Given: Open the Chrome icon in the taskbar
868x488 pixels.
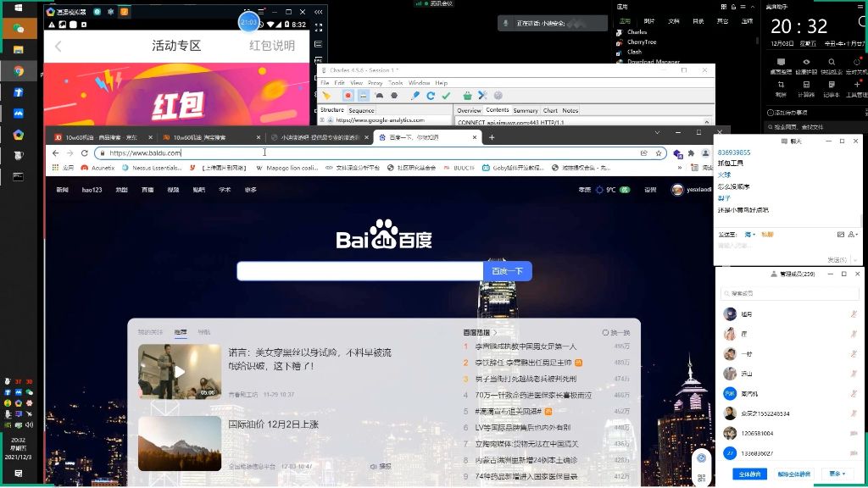Looking at the screenshot, I should pyautogui.click(x=19, y=71).
